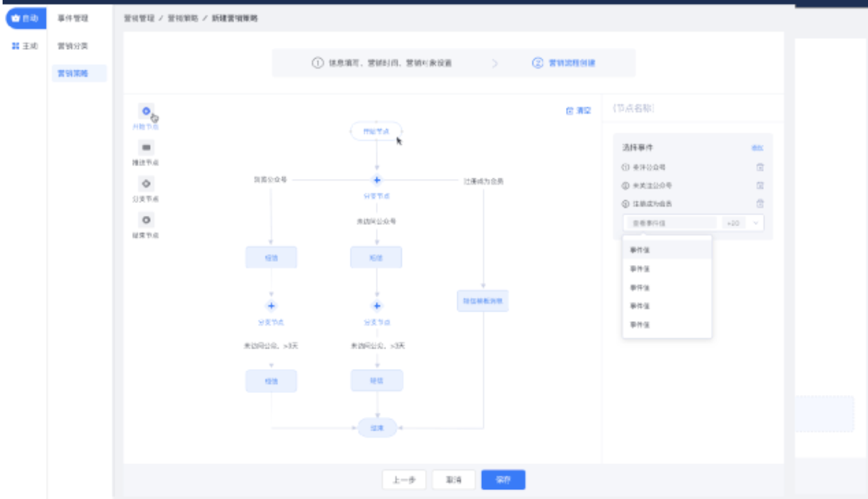The height and width of the screenshot is (499, 868).
Task: Click the 未访问公众号 branch label
Action: pos(376,221)
